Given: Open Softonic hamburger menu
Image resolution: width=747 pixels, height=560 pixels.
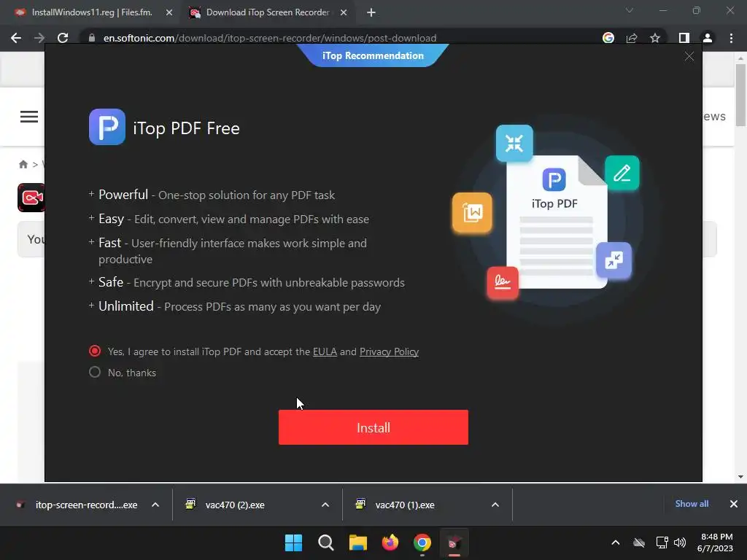Looking at the screenshot, I should click(29, 117).
